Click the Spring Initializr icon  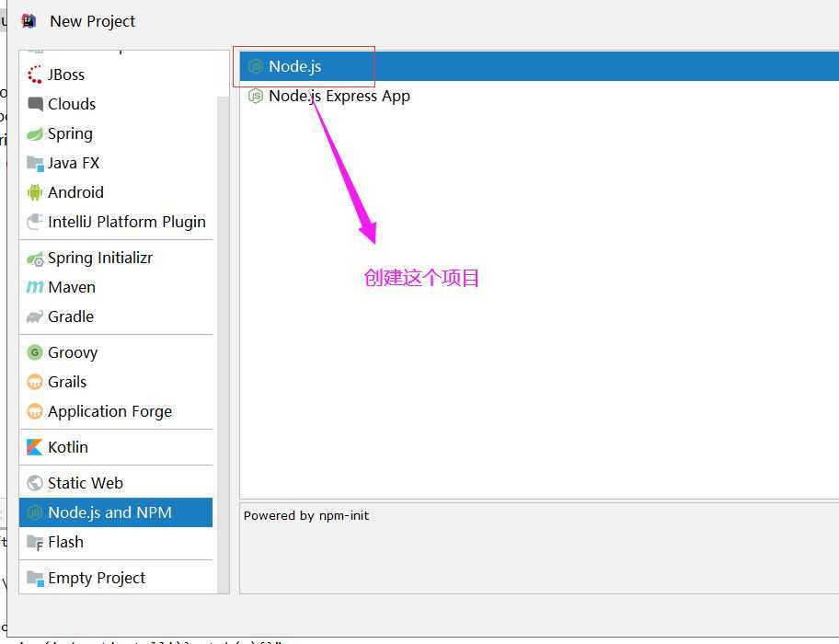pos(35,259)
